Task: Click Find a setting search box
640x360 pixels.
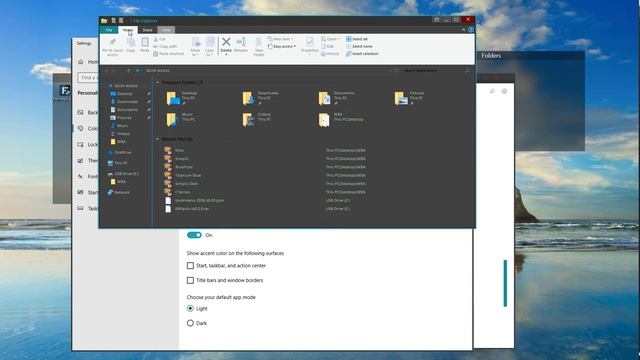Action: [x=88, y=78]
